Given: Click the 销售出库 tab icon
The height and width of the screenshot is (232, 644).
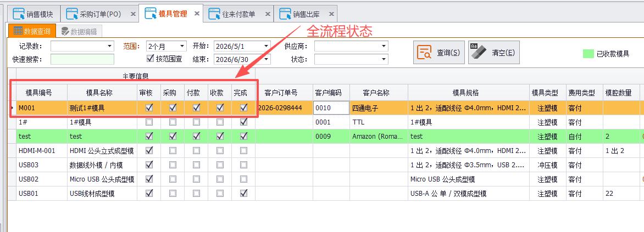Looking at the screenshot, I should click(285, 14).
